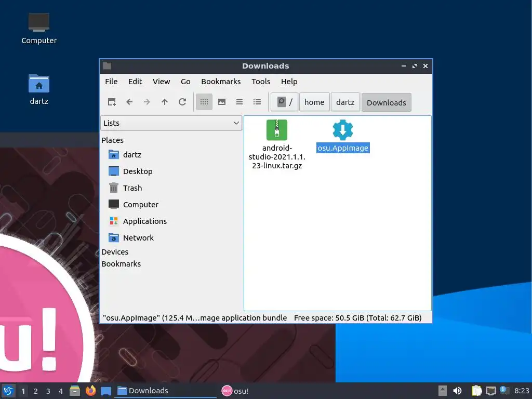Screen dimensions: 532x399
Task: Open the Go menu
Action: 185,82
